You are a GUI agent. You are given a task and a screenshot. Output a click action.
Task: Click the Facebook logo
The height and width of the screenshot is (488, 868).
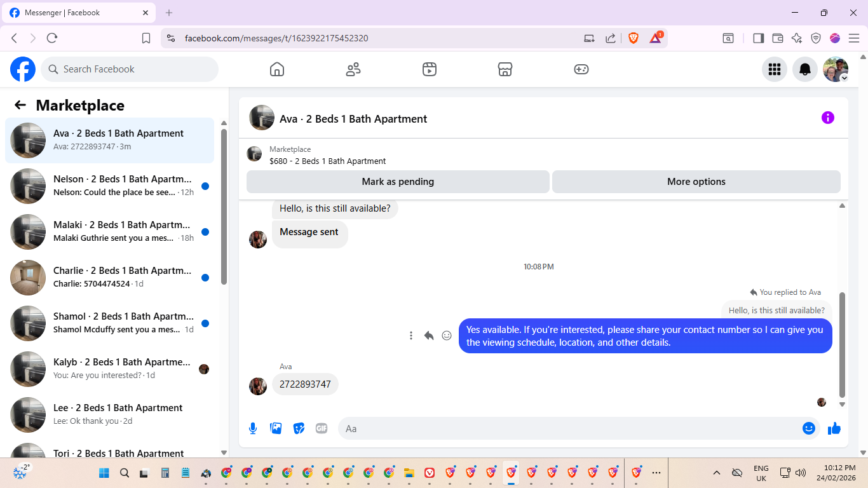23,69
